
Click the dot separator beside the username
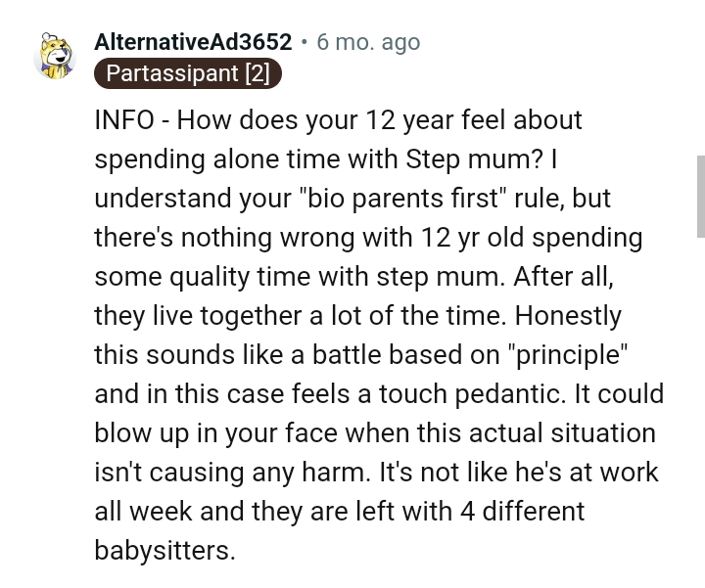click(x=305, y=42)
